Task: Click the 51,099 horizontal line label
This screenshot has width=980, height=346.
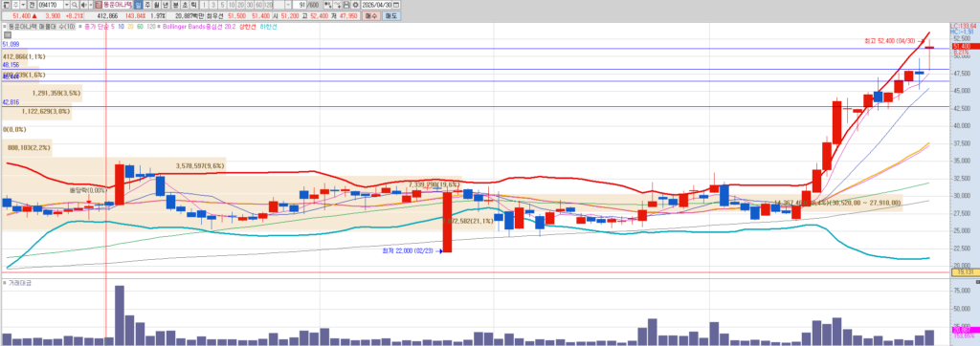Action: (11, 44)
